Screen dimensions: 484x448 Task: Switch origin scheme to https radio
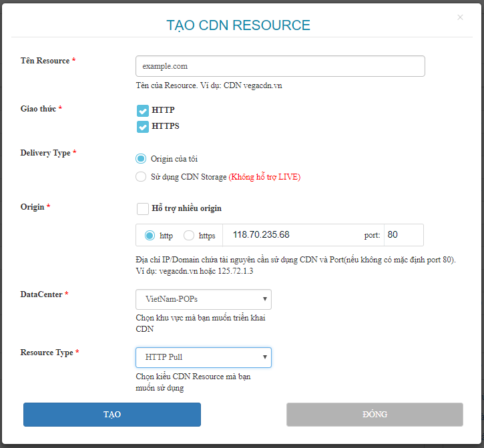(x=189, y=236)
